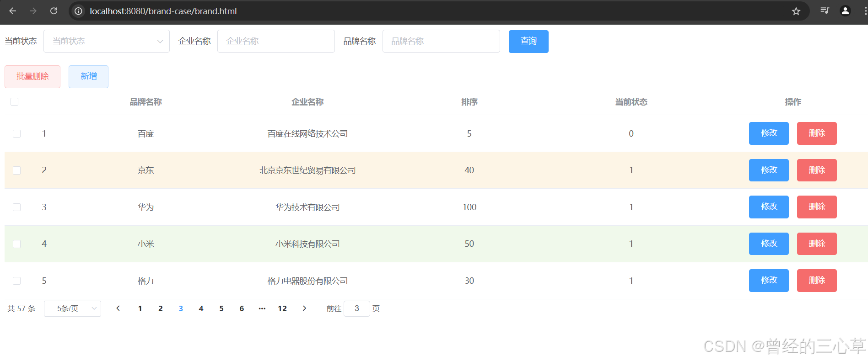Edit the 京东 row with 修改
The width and height of the screenshot is (868, 361).
[769, 170]
